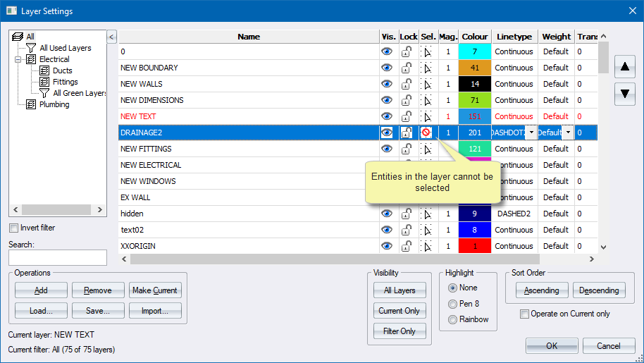Move layer up with the up arrow button
Image resolution: width=644 pixels, height=363 pixels.
point(624,68)
